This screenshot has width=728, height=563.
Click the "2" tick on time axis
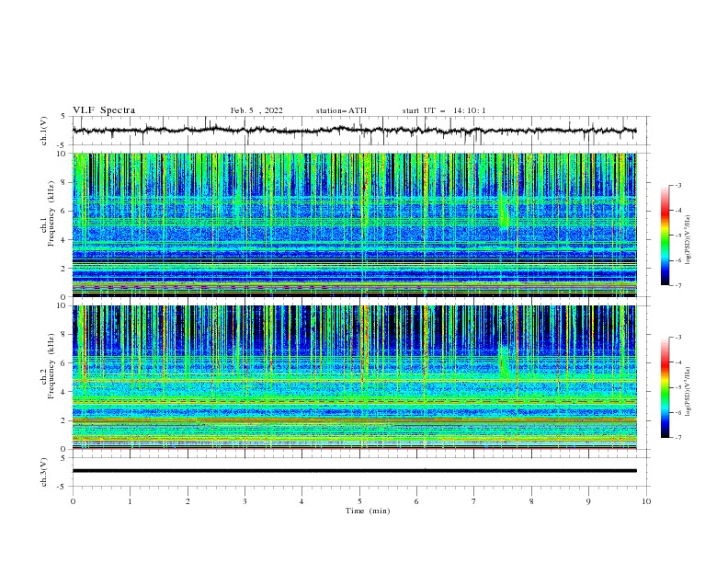pyautogui.click(x=188, y=501)
